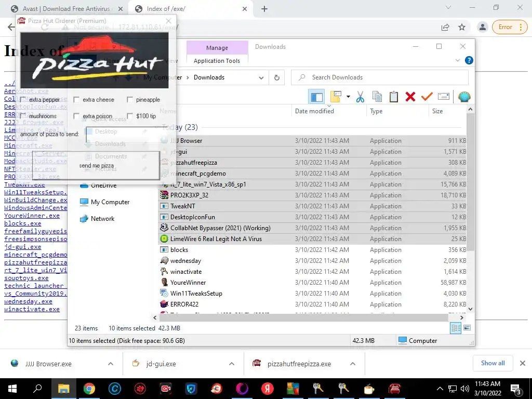The width and height of the screenshot is (532, 399).
Task: Click the teal shell icon in toolbar
Action: pyautogui.click(x=464, y=97)
